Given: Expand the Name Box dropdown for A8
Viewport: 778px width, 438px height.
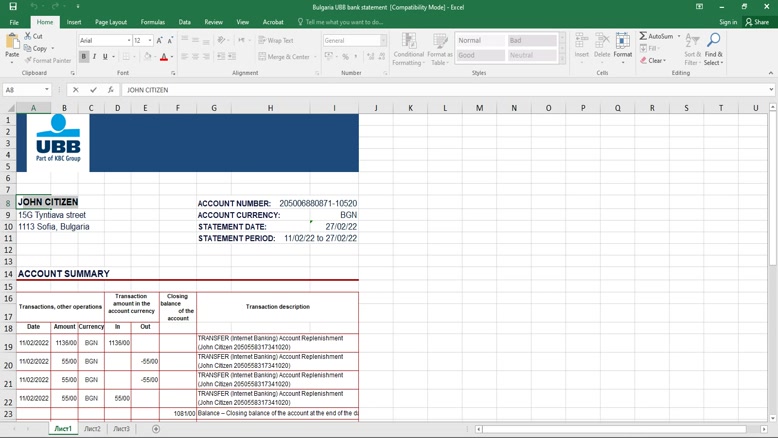Looking at the screenshot, I should point(46,90).
